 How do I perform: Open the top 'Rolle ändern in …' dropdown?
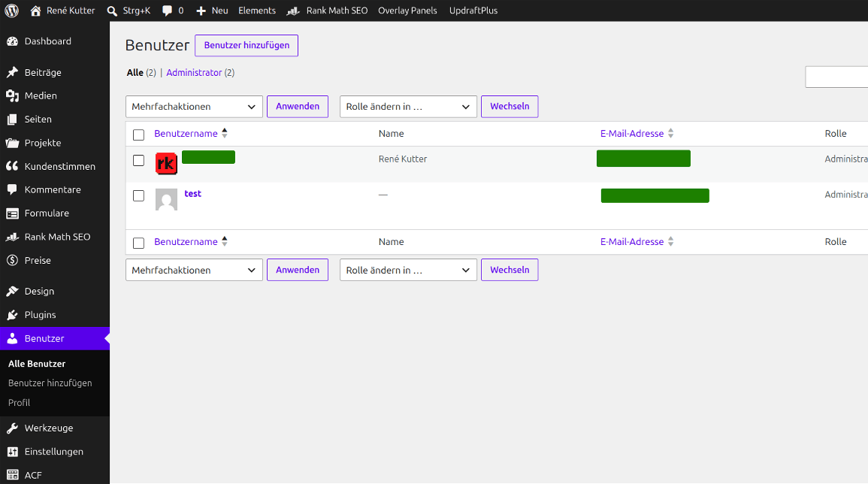pos(408,107)
